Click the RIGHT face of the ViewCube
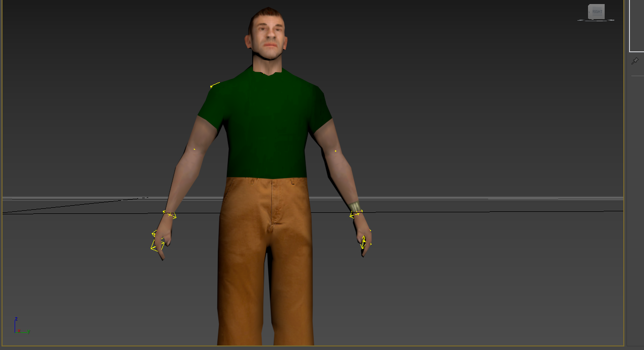 (597, 12)
